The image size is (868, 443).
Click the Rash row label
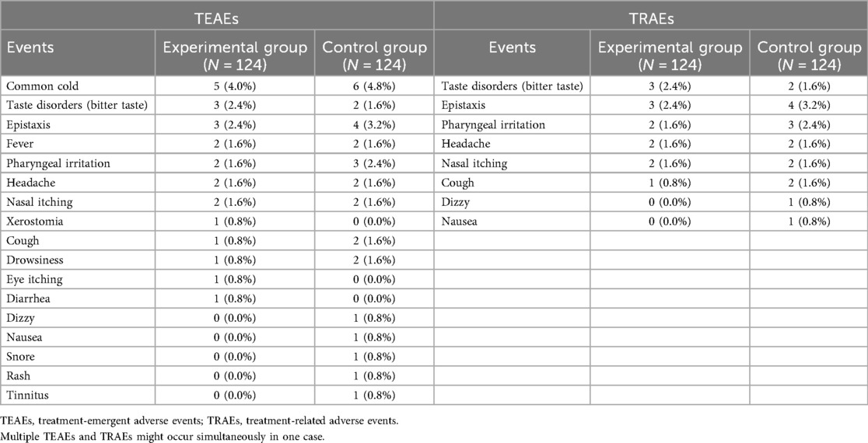pyautogui.click(x=19, y=376)
